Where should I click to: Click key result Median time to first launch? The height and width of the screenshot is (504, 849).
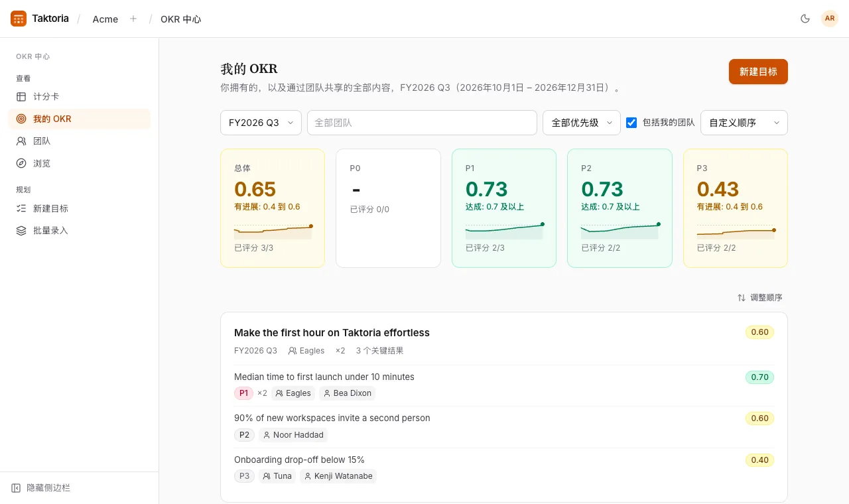[x=324, y=377]
